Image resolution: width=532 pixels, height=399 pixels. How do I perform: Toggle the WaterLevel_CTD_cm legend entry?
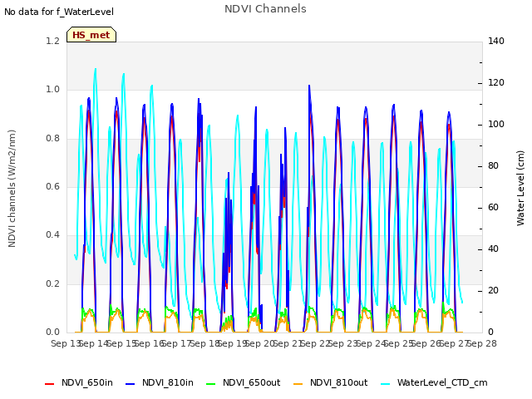point(434,382)
